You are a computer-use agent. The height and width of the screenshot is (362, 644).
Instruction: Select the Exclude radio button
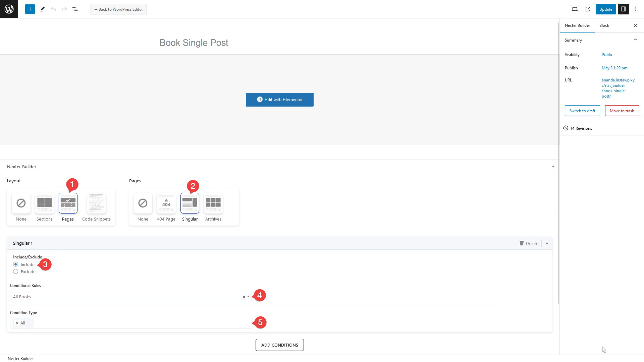(x=15, y=271)
